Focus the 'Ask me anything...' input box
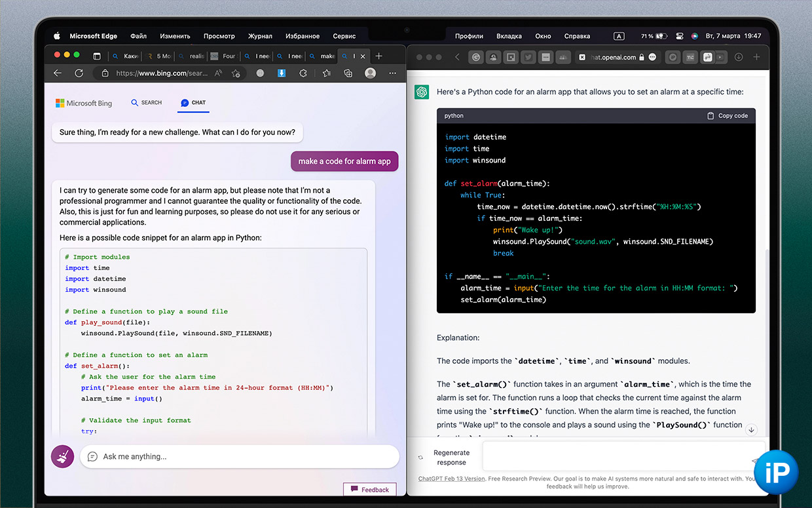812x508 pixels. click(x=240, y=456)
